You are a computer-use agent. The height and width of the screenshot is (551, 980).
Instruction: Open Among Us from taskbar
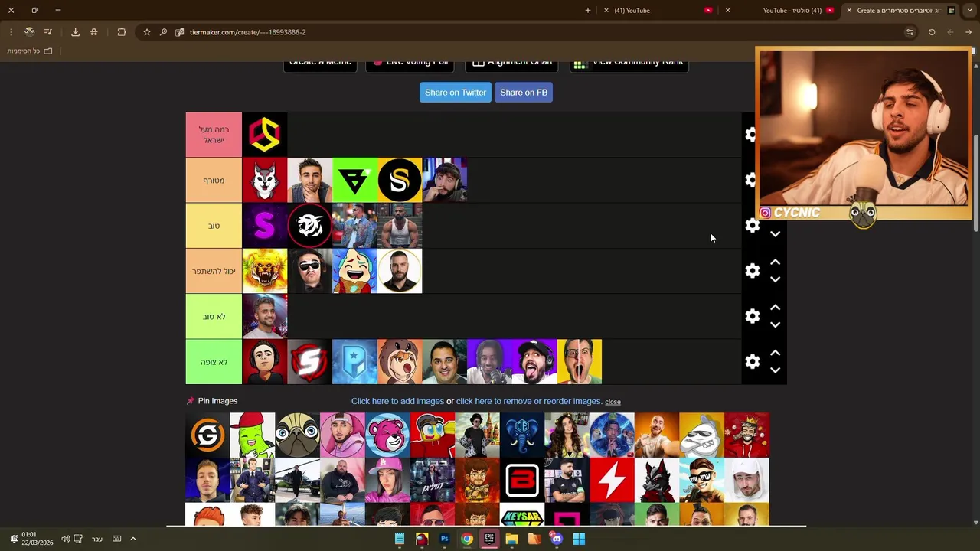422,539
